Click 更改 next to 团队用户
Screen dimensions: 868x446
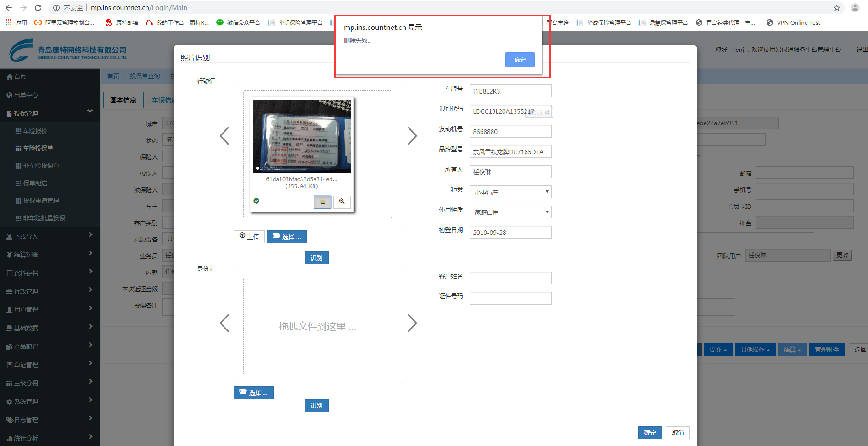click(x=842, y=255)
